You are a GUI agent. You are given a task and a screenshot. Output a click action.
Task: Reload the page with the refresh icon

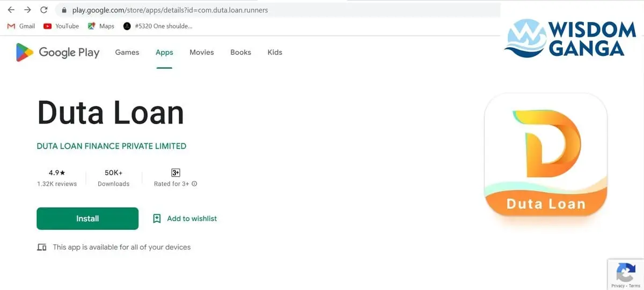44,10
